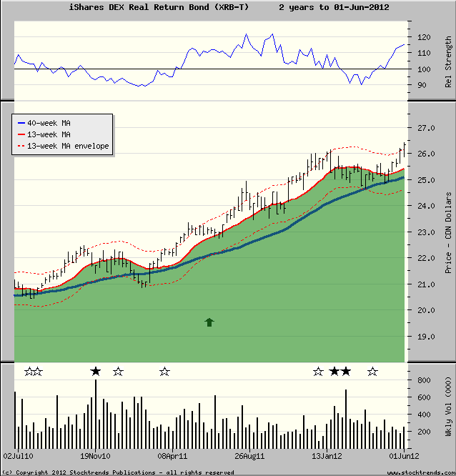Click the Stocktrends Publications copyright notice

coord(118,472)
